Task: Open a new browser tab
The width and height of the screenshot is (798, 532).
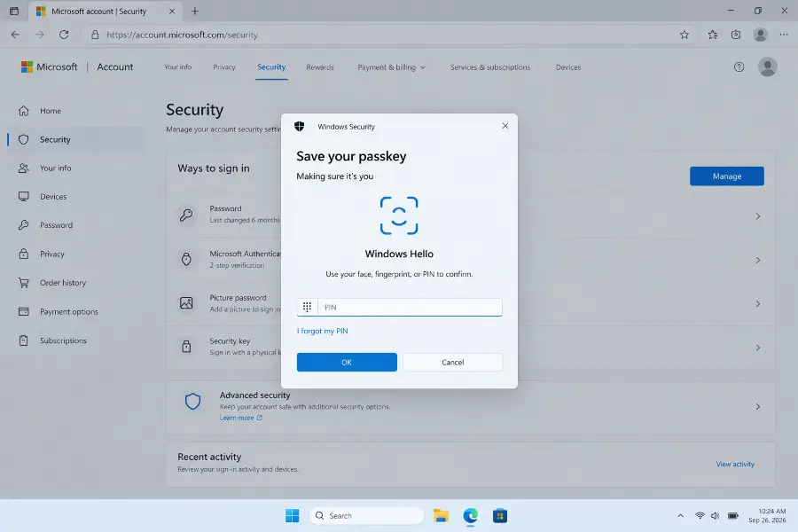Action: [195, 12]
